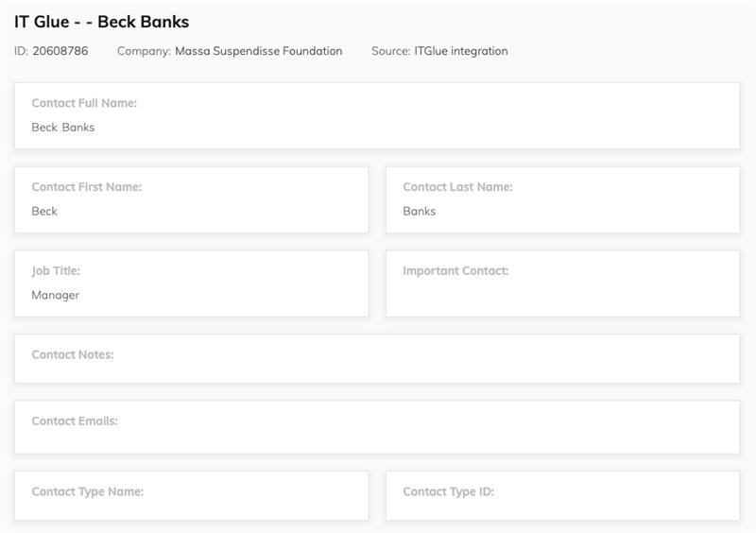
Task: Click the company Massa Suspendisse Foundation
Action: (x=258, y=51)
